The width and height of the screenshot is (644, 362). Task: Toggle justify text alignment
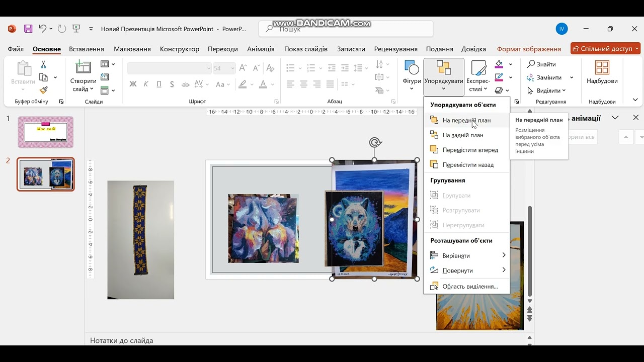330,84
